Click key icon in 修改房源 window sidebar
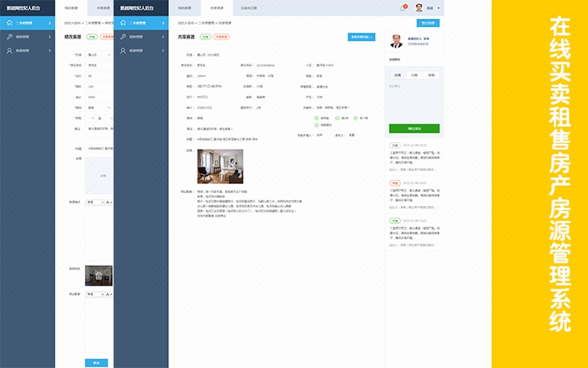The image size is (588, 368). [9, 37]
